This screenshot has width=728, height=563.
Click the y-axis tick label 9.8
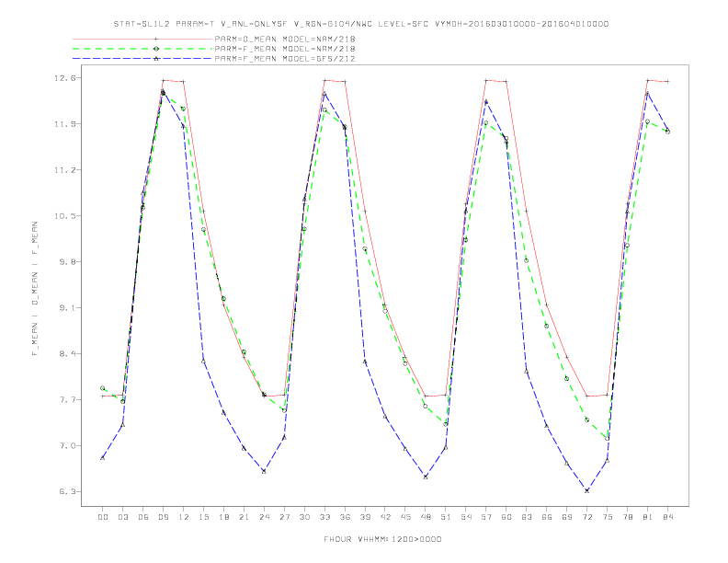click(67, 262)
